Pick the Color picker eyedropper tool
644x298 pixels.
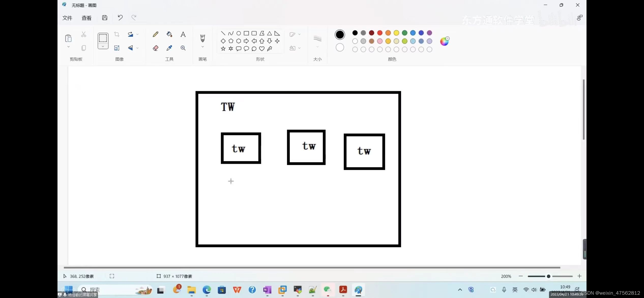[x=169, y=48]
